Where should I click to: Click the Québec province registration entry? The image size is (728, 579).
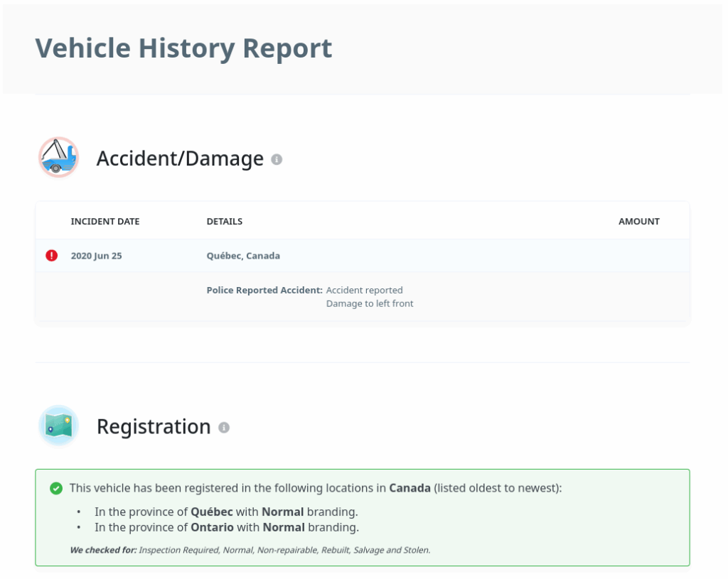(x=226, y=512)
